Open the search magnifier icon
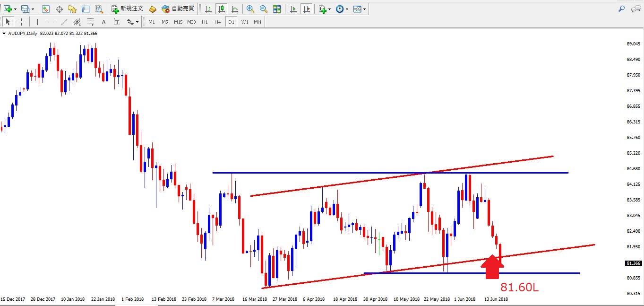The height and width of the screenshot is (306, 644). (622, 9)
